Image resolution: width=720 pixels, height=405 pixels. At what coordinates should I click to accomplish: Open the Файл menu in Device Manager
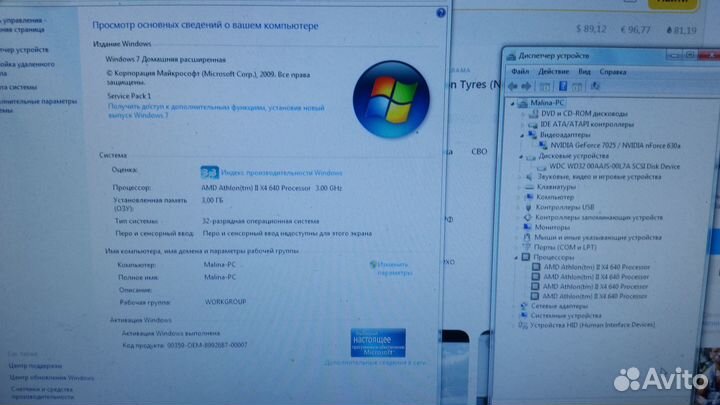(520, 72)
